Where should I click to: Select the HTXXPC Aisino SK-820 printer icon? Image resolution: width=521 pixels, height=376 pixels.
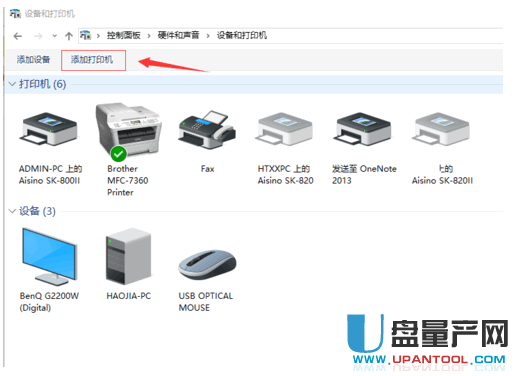pyautogui.click(x=284, y=129)
